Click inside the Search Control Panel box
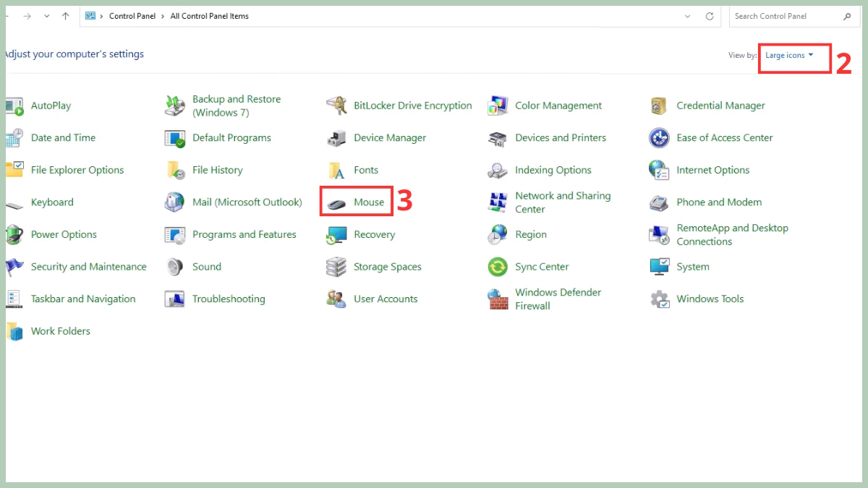Image resolution: width=868 pixels, height=488 pixels. (788, 16)
